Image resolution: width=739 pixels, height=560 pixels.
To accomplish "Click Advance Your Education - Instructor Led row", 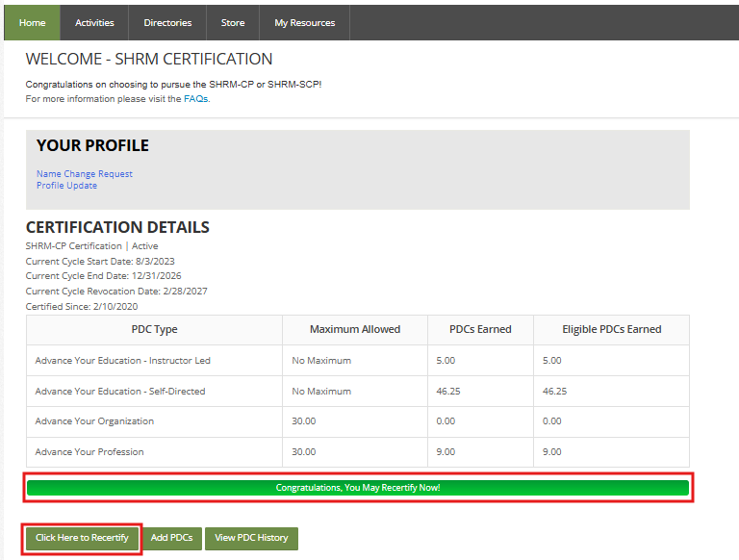I will [x=358, y=360].
